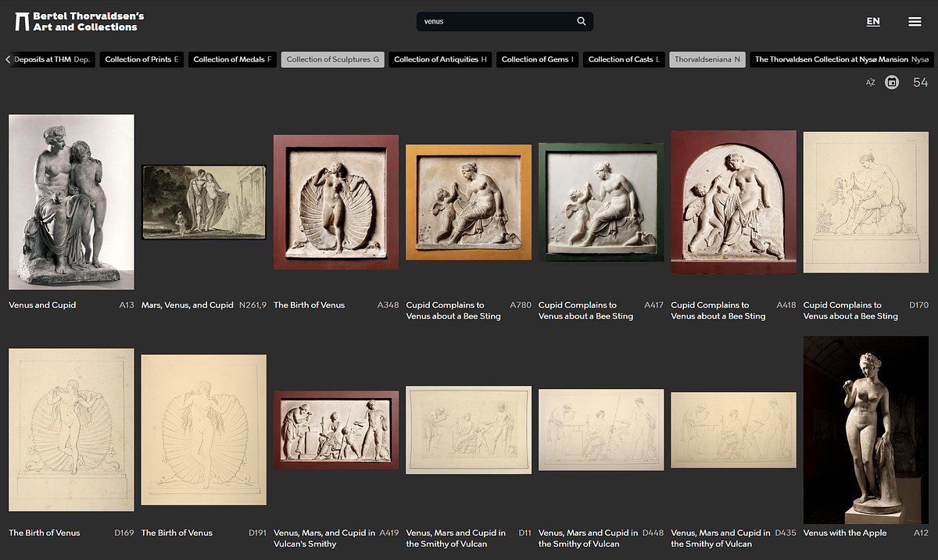The image size is (938, 560).
Task: Click inventory number A13
Action: (x=127, y=305)
